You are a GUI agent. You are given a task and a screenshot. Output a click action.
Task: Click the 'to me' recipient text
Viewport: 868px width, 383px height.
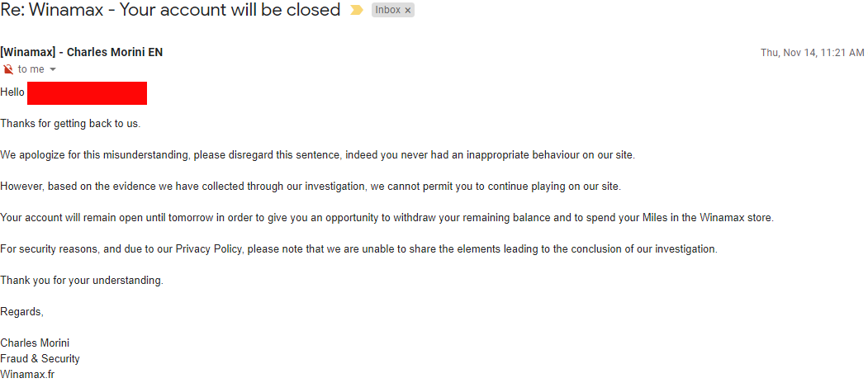pos(31,69)
